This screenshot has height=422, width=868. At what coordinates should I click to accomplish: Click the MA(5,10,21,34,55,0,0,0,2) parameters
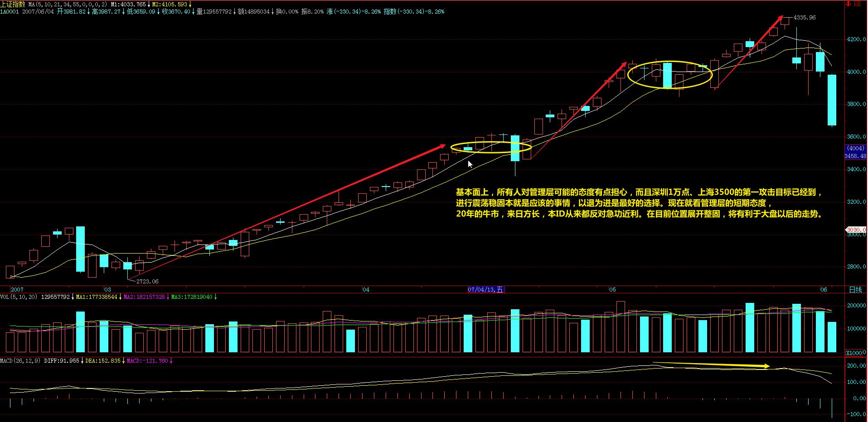click(x=68, y=5)
